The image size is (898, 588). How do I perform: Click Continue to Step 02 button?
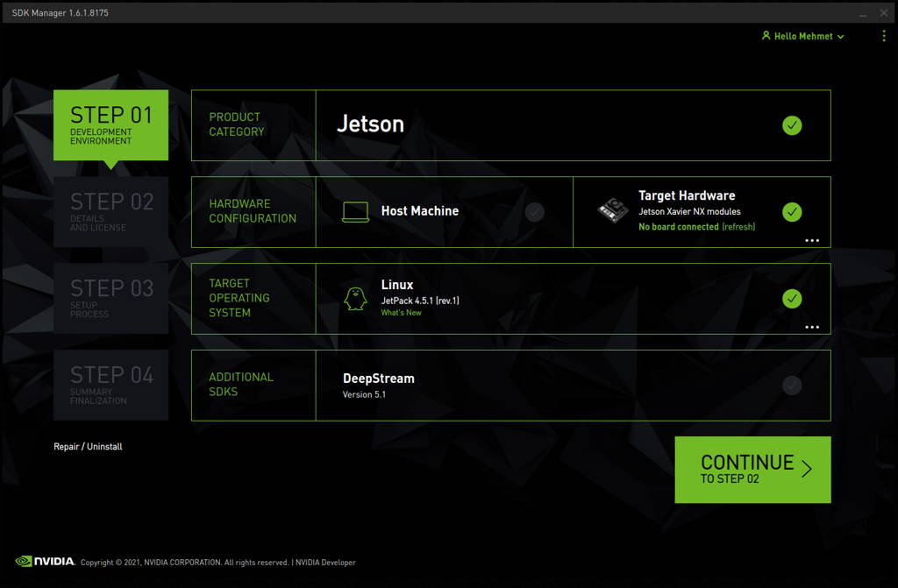click(x=752, y=470)
